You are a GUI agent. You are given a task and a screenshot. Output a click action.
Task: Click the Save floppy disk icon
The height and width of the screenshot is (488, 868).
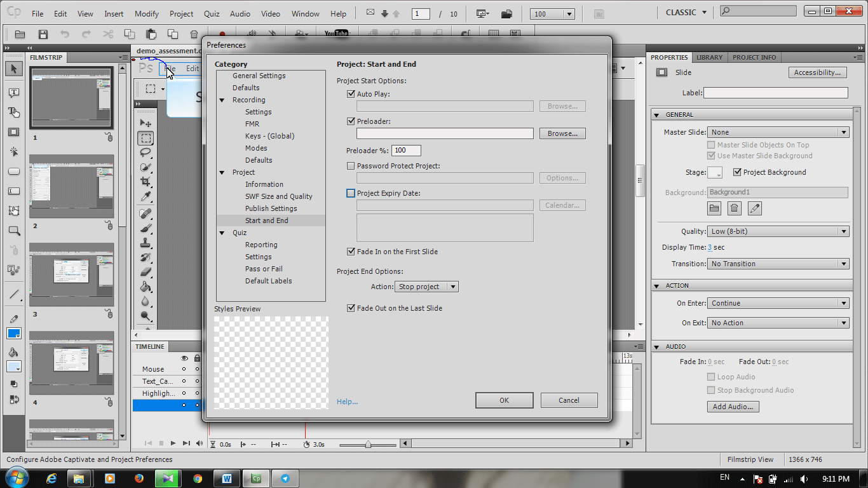(x=43, y=34)
